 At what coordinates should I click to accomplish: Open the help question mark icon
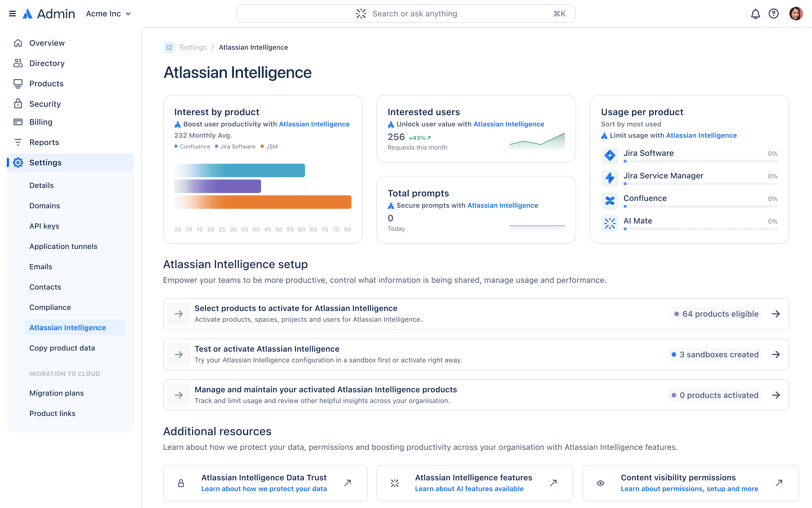[x=773, y=14]
